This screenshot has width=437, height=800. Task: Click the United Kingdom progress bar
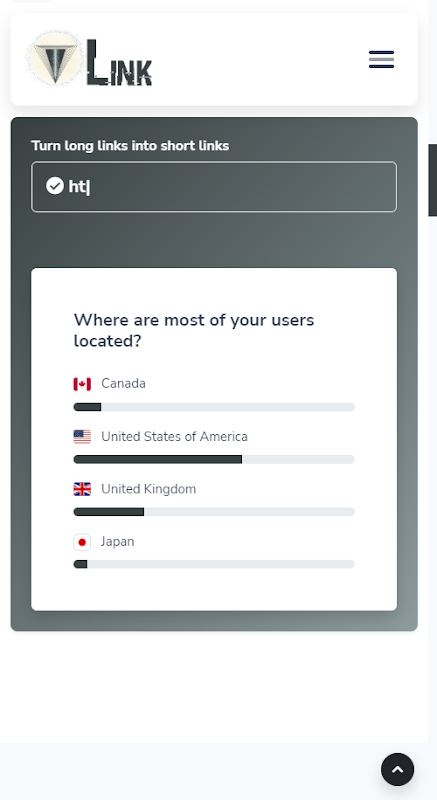point(214,512)
